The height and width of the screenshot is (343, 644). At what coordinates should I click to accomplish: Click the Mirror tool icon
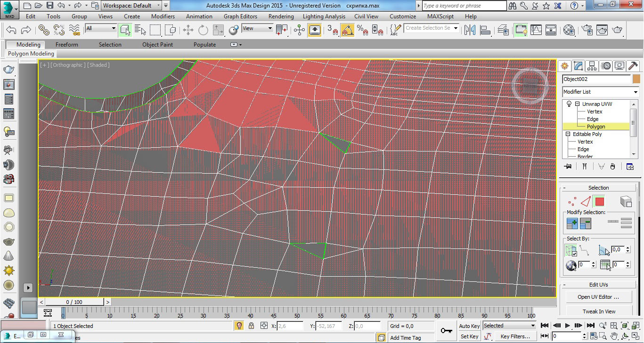[470, 30]
